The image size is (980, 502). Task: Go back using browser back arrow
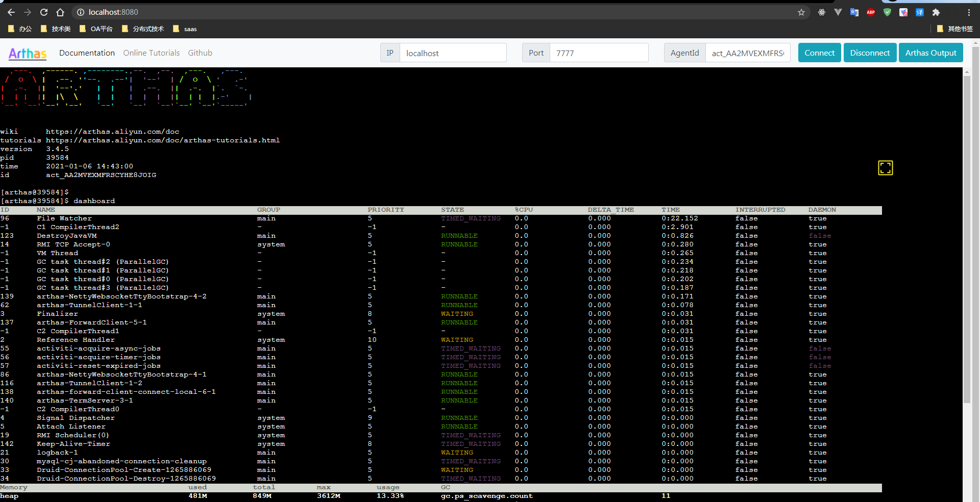tap(11, 12)
